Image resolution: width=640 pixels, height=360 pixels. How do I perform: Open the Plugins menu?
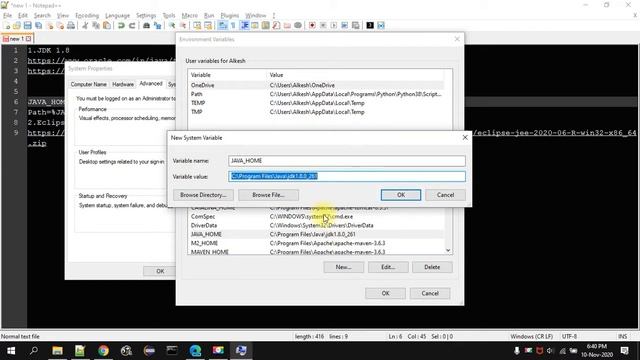coord(229,16)
